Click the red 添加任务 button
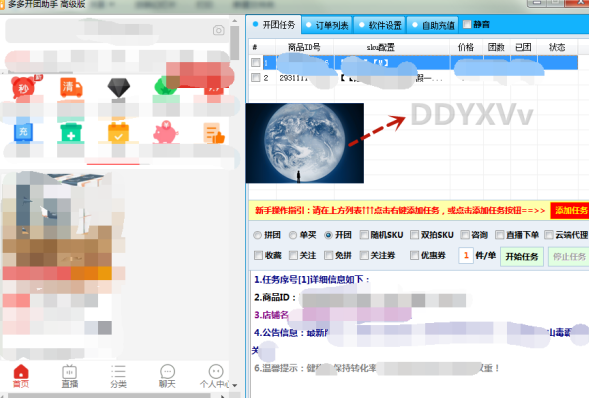 571,210
